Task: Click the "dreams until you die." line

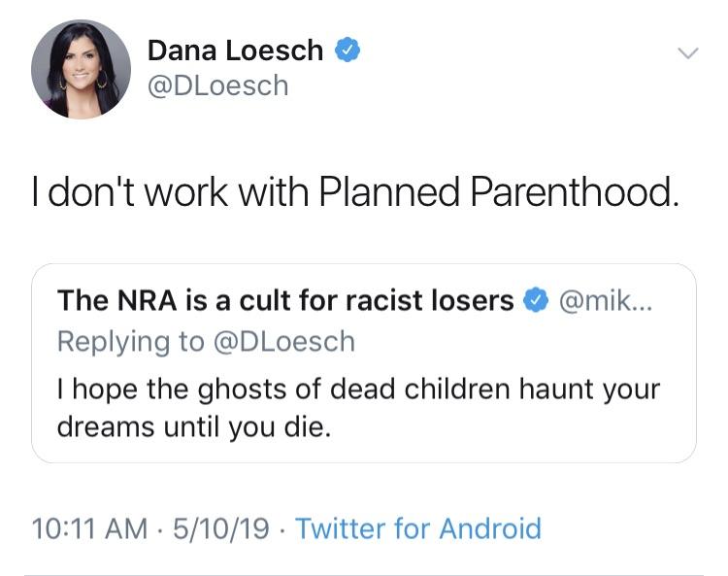Action: click(x=194, y=427)
